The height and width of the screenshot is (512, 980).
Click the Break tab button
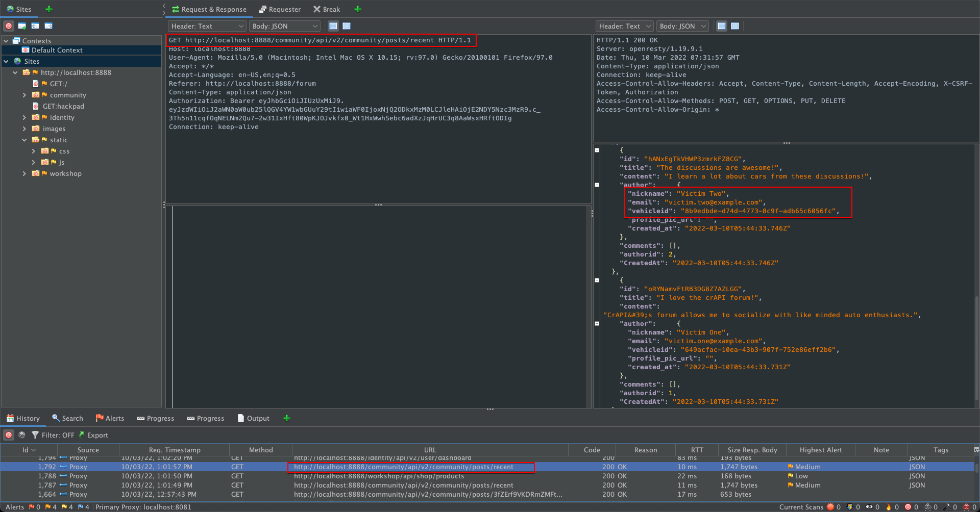pyautogui.click(x=327, y=9)
